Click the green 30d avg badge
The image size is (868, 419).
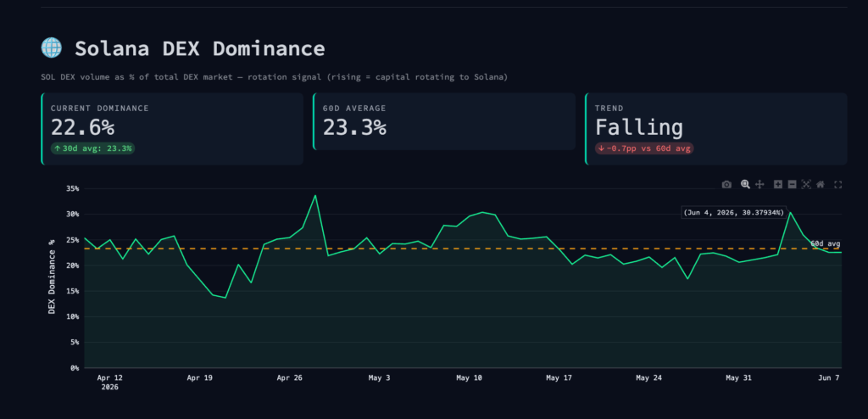tap(92, 148)
